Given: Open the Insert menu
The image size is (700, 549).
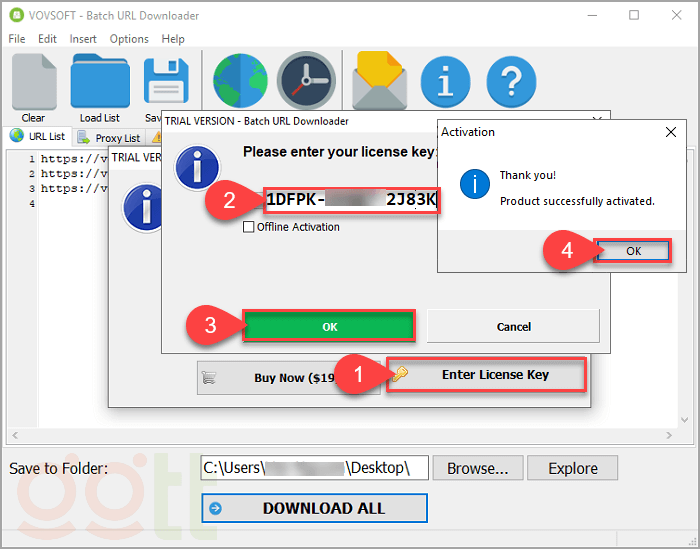Looking at the screenshot, I should (x=83, y=39).
